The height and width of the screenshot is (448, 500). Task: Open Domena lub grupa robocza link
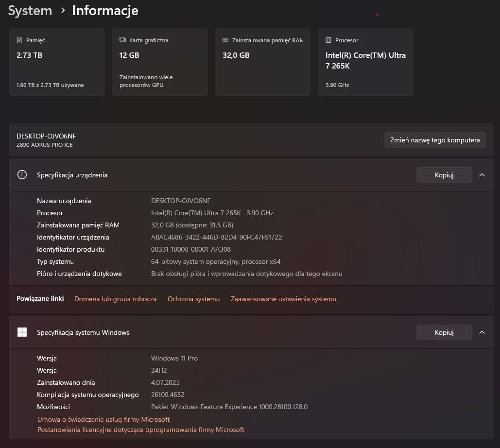[116, 299]
